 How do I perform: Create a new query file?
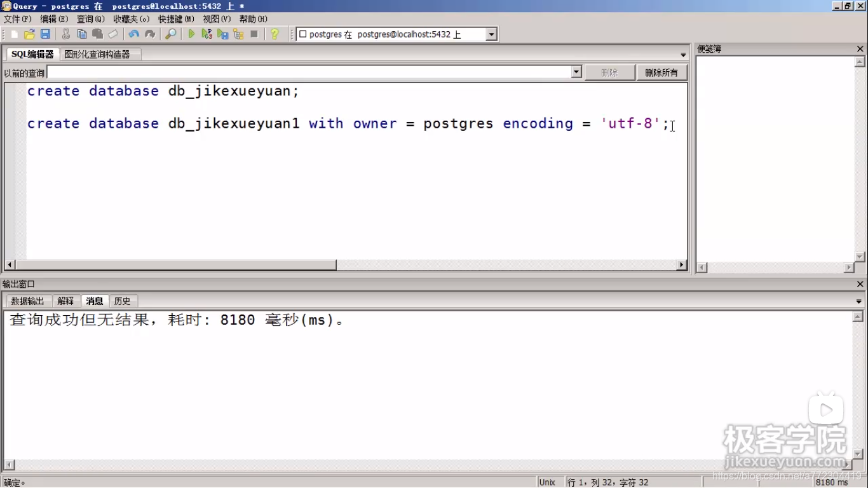[14, 34]
